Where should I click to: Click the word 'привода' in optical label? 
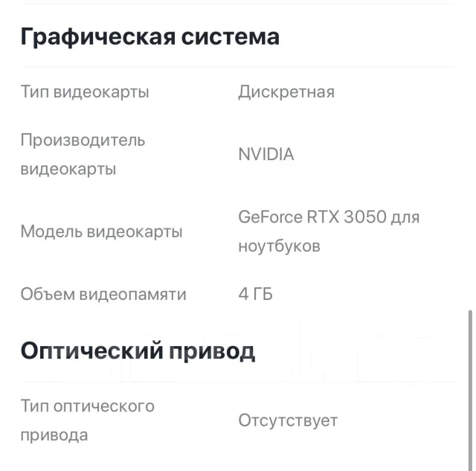[54, 435]
